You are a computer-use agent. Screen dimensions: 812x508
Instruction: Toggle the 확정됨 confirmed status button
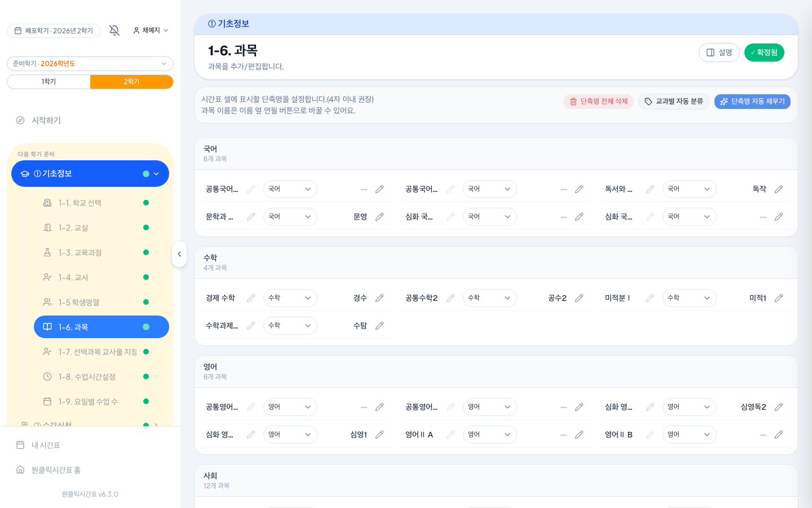(x=764, y=52)
